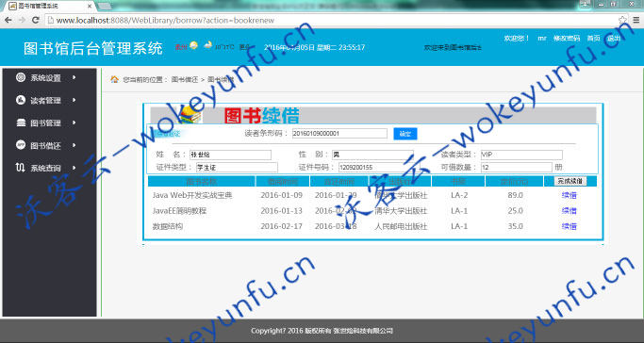Click shelf LA-2 in first row
644x343 pixels.
[459, 195]
